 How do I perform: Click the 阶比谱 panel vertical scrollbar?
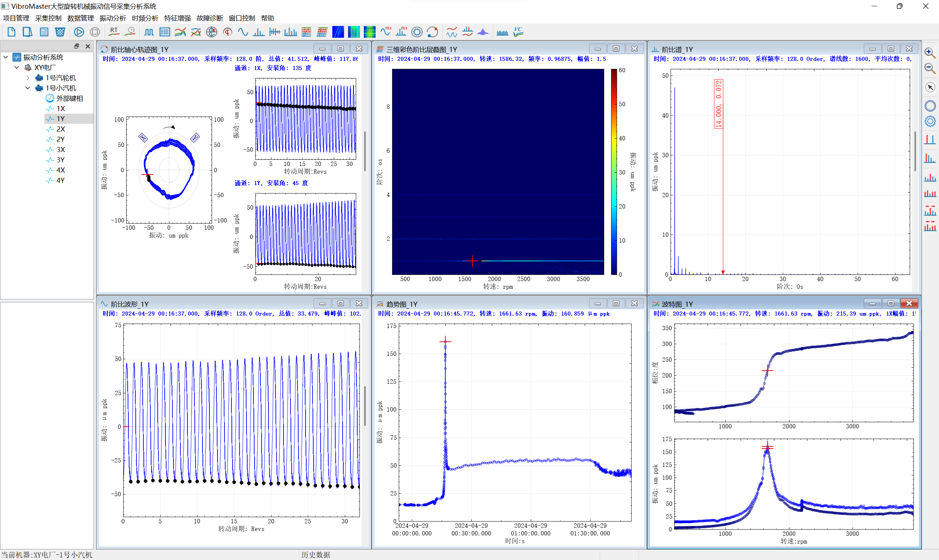click(916, 151)
